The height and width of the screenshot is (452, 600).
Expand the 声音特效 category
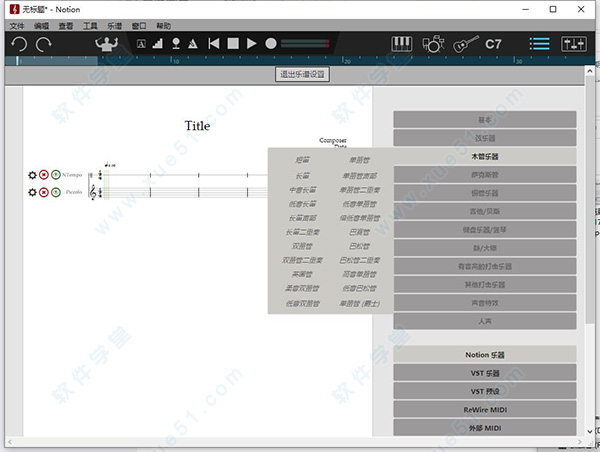(x=485, y=303)
